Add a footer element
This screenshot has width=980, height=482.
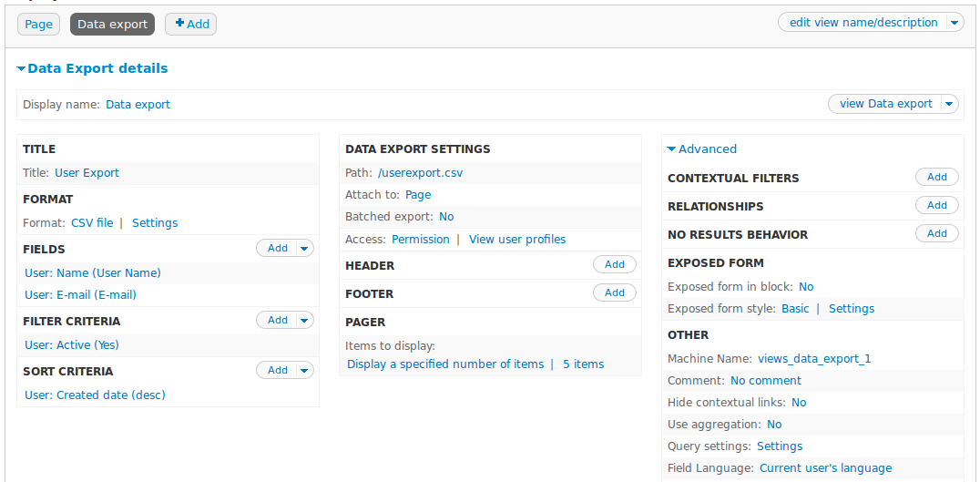[x=615, y=292]
